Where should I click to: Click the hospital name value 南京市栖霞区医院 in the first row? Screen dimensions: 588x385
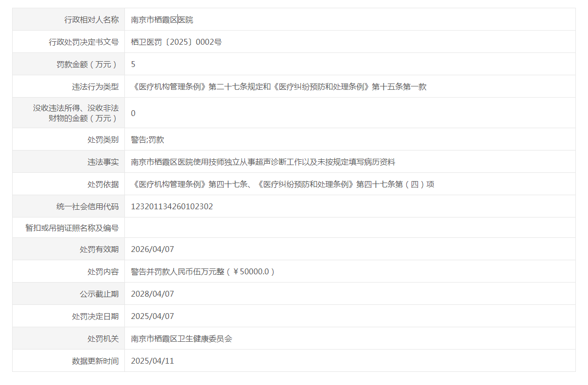162,20
